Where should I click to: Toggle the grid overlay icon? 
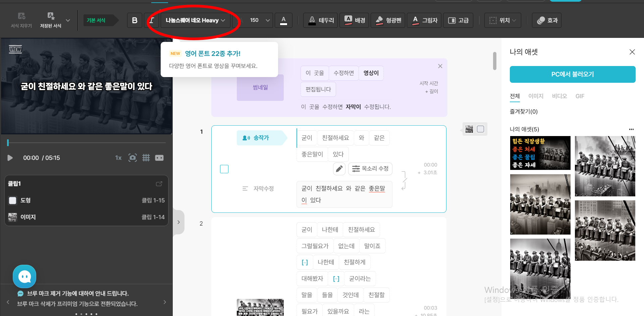[146, 158]
